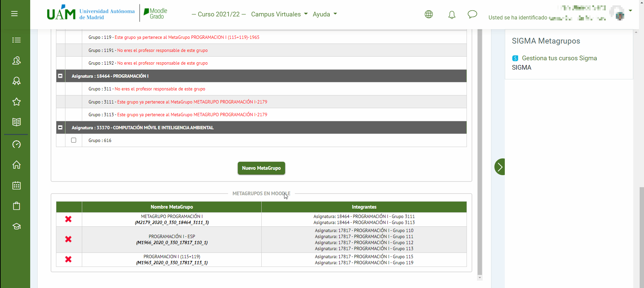Delete the METAGRUPO PROGRAMACIÓN I metagroup
This screenshot has height=288, width=644.
tap(68, 219)
